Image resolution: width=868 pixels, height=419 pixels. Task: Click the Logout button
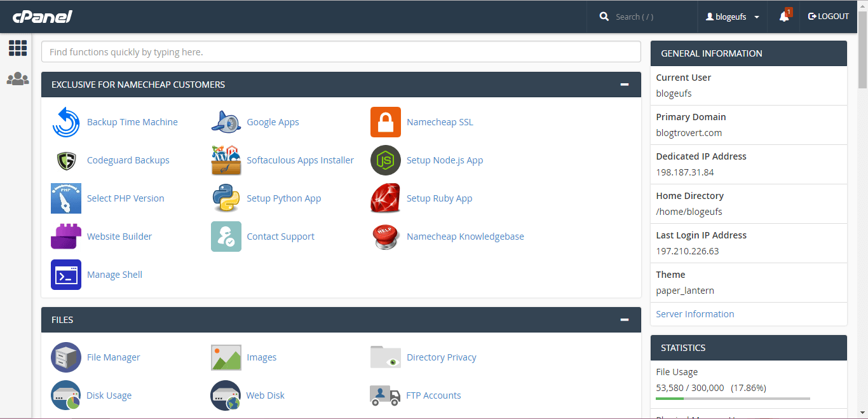tap(829, 17)
